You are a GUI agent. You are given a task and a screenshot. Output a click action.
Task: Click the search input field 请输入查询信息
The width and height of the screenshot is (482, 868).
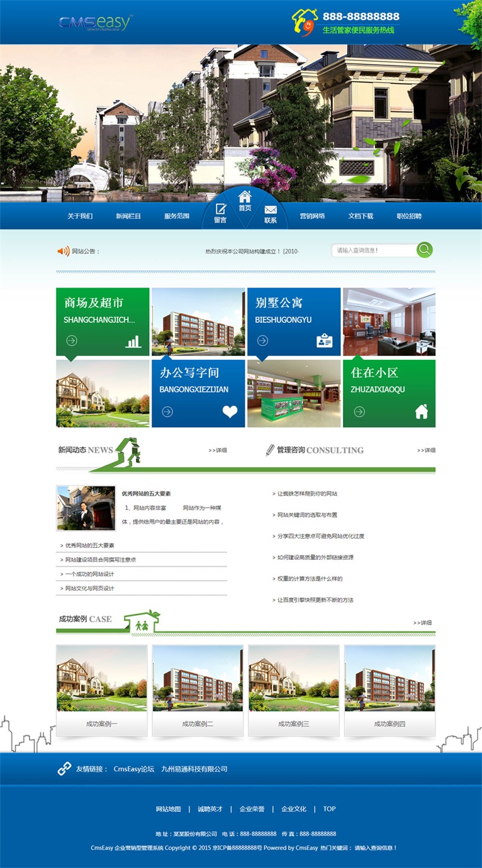pyautogui.click(x=374, y=250)
